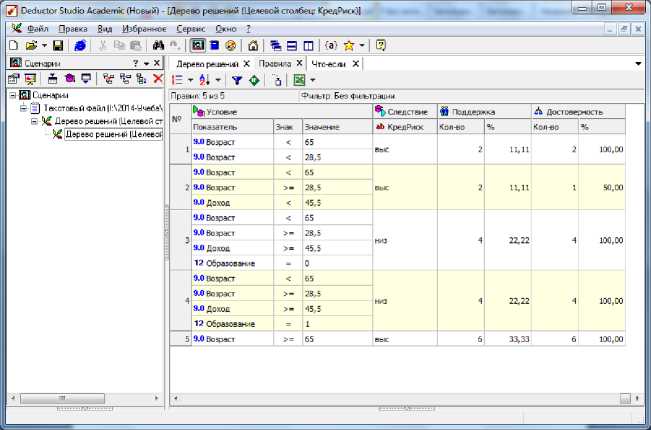Open the dropdown arrow next to Open folder
This screenshot has height=430, width=651.
(x=44, y=46)
